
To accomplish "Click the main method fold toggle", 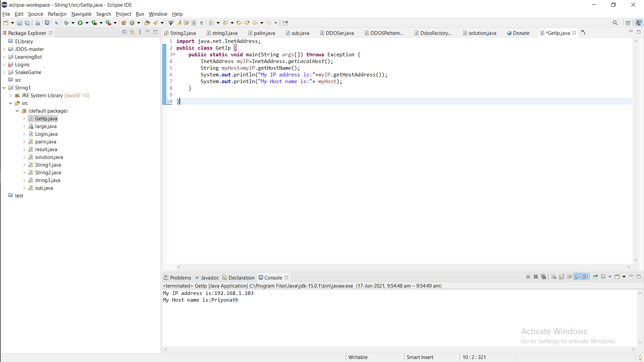I will (174, 54).
